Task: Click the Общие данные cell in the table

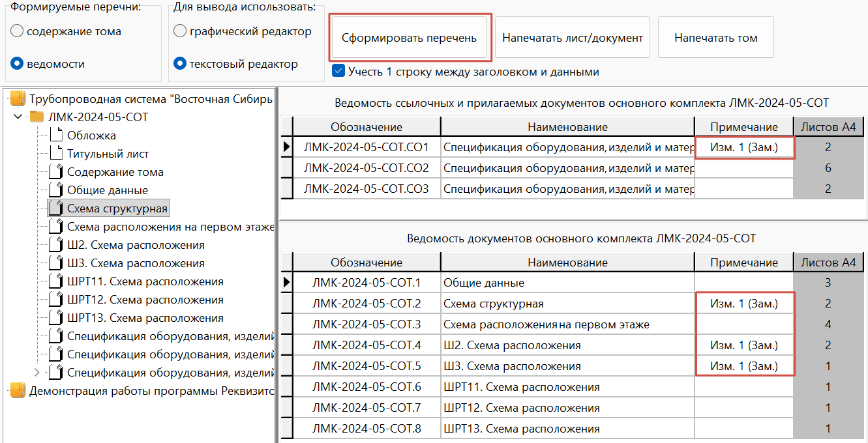Action: click(x=567, y=283)
